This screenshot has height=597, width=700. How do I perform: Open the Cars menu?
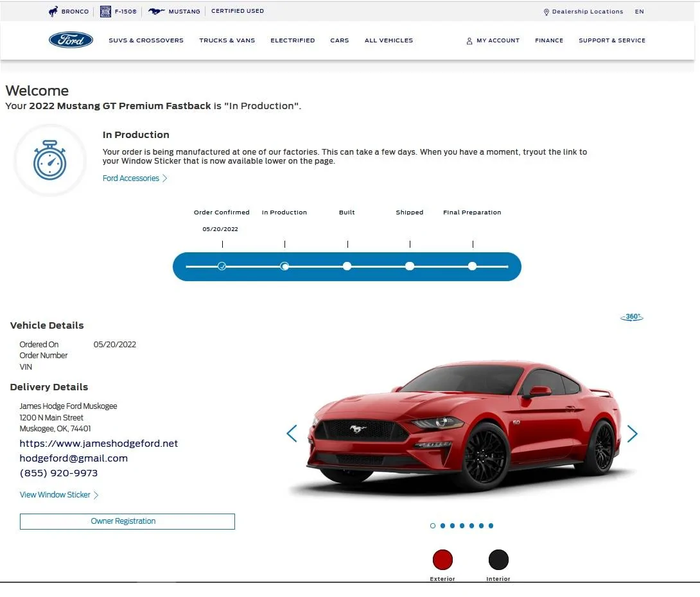pyautogui.click(x=339, y=40)
